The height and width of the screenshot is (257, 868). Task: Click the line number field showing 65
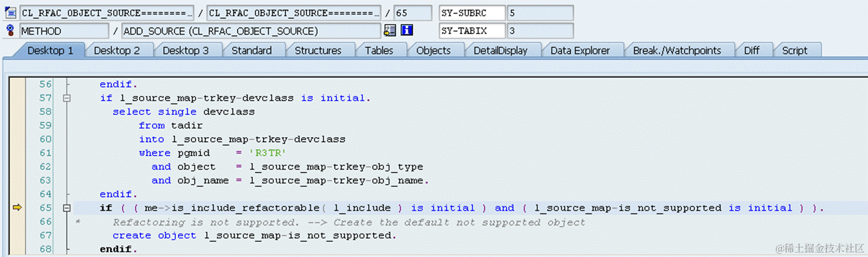tap(413, 13)
